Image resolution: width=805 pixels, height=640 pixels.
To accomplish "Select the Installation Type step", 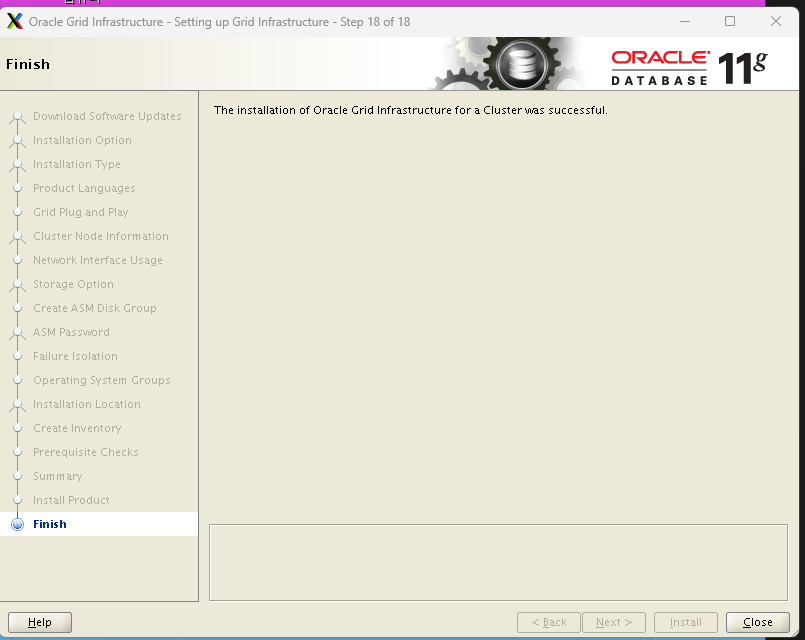I will 77,164.
